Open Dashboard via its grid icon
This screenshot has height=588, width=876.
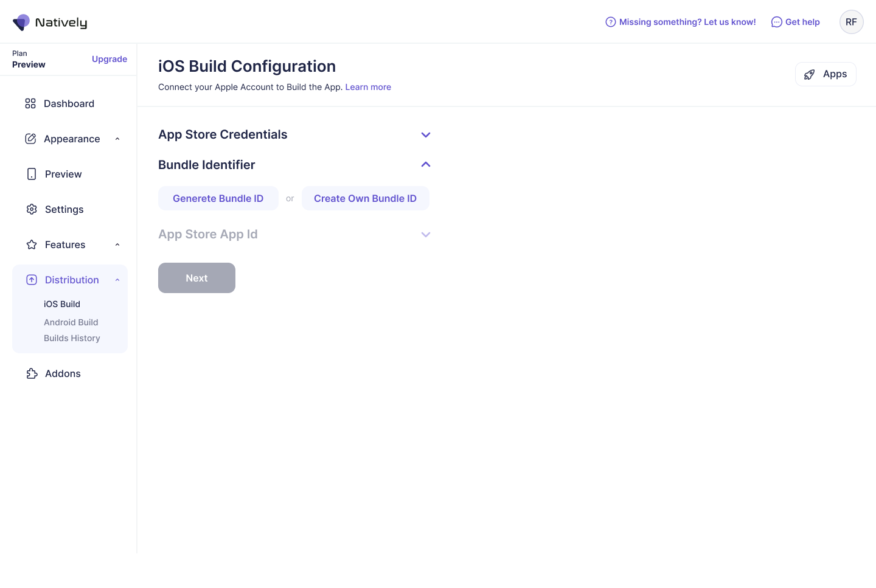(30, 103)
